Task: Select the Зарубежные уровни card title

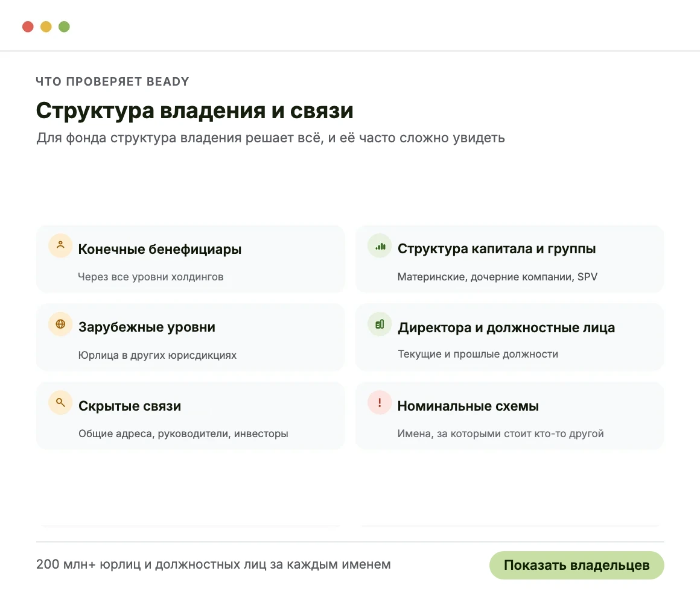Action: point(147,327)
